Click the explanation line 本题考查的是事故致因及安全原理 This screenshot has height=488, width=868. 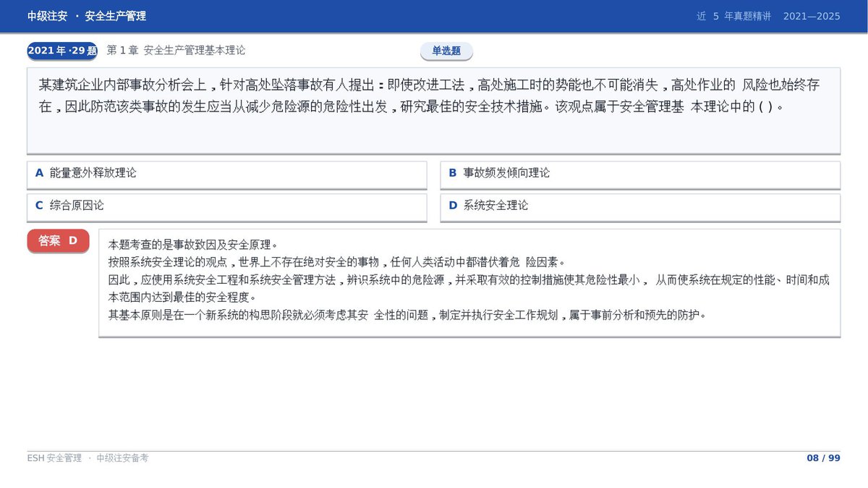[192, 244]
